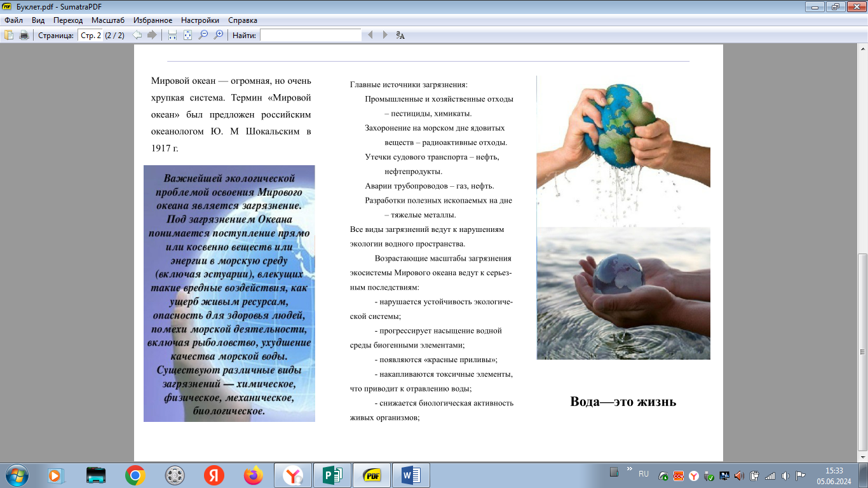Open the Настройки menu

200,20
